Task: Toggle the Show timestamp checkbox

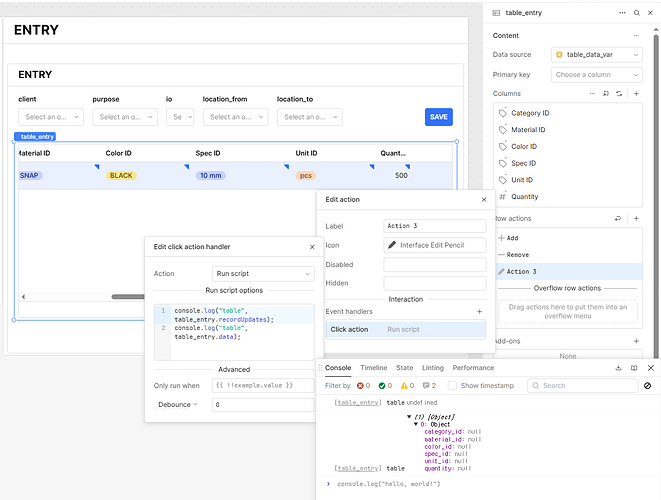Action: pyautogui.click(x=452, y=385)
